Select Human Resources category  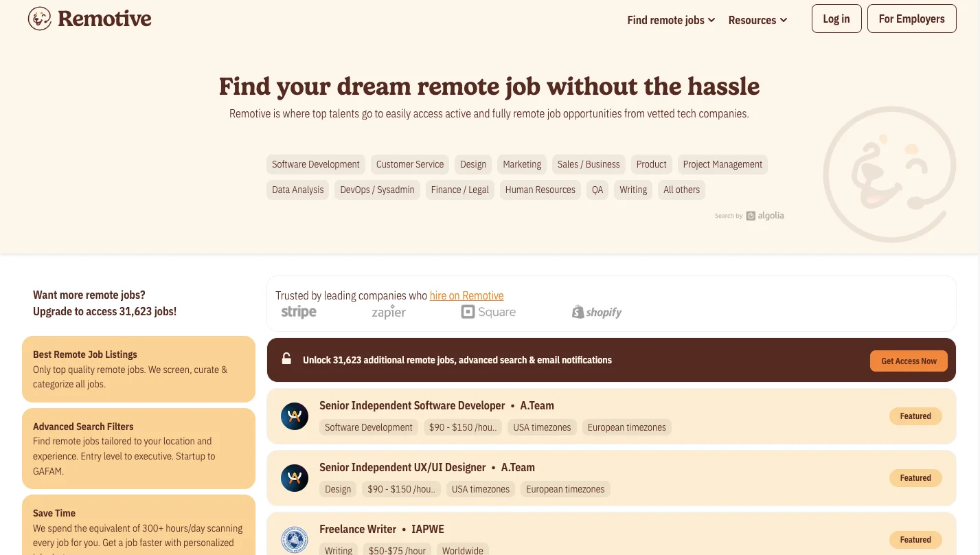coord(540,190)
